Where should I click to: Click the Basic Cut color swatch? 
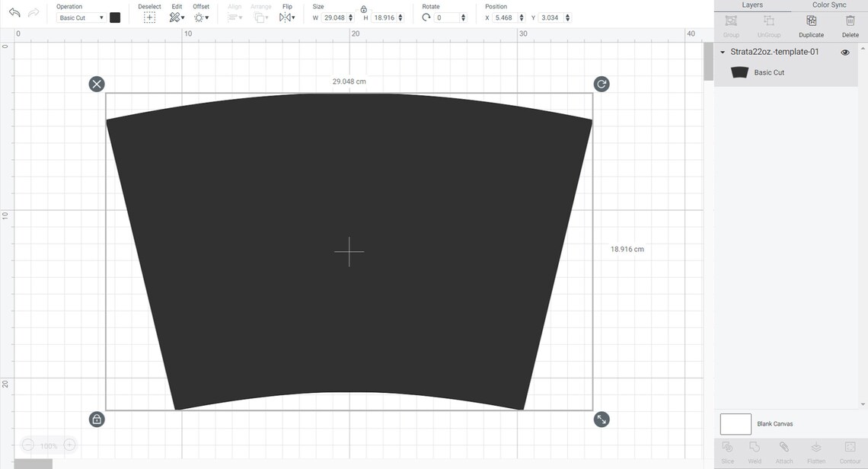(x=115, y=16)
